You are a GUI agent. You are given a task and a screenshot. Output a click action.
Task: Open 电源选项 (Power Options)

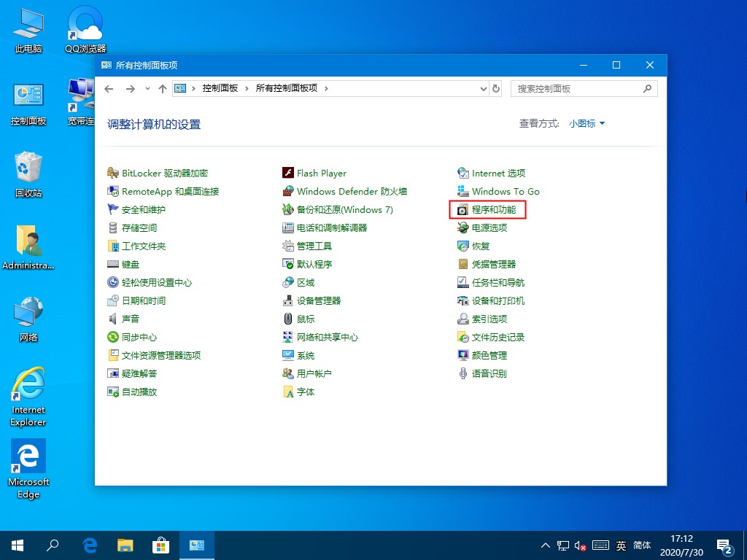coord(490,227)
